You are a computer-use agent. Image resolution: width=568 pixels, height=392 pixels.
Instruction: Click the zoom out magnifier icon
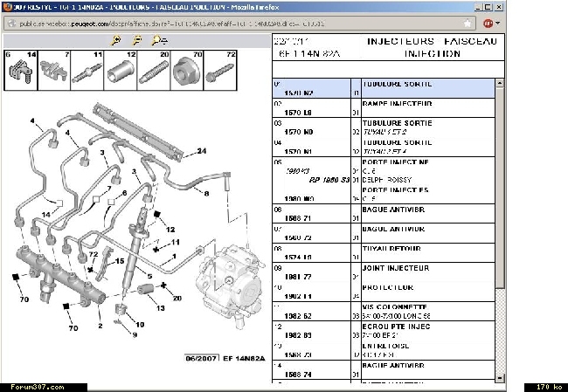tap(136, 40)
